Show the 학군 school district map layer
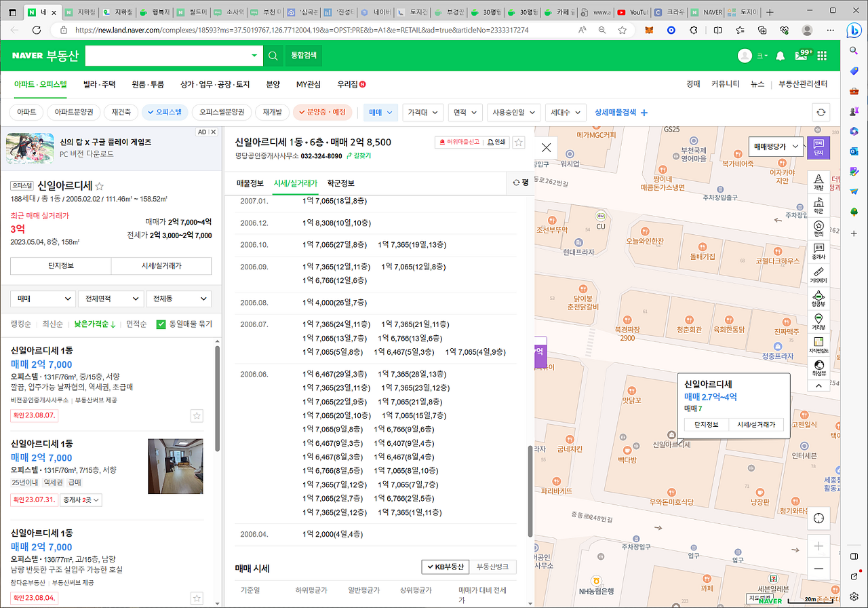This screenshot has height=608, width=868. [818, 205]
